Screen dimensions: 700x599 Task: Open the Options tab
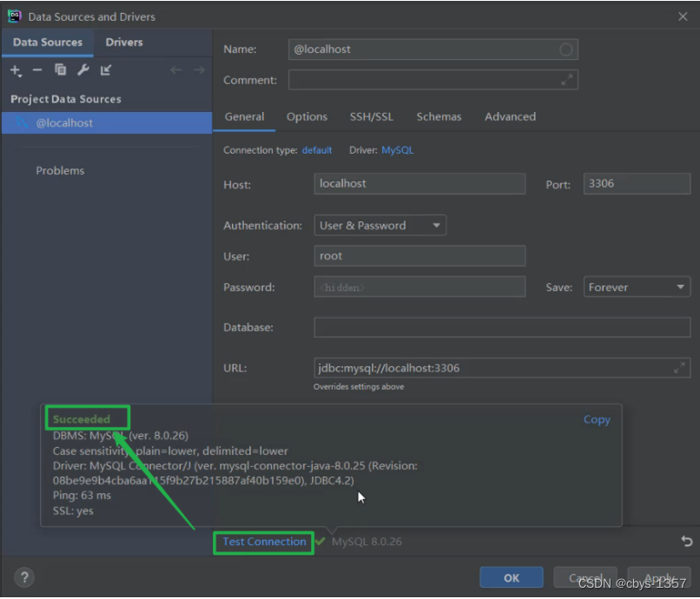[307, 117]
